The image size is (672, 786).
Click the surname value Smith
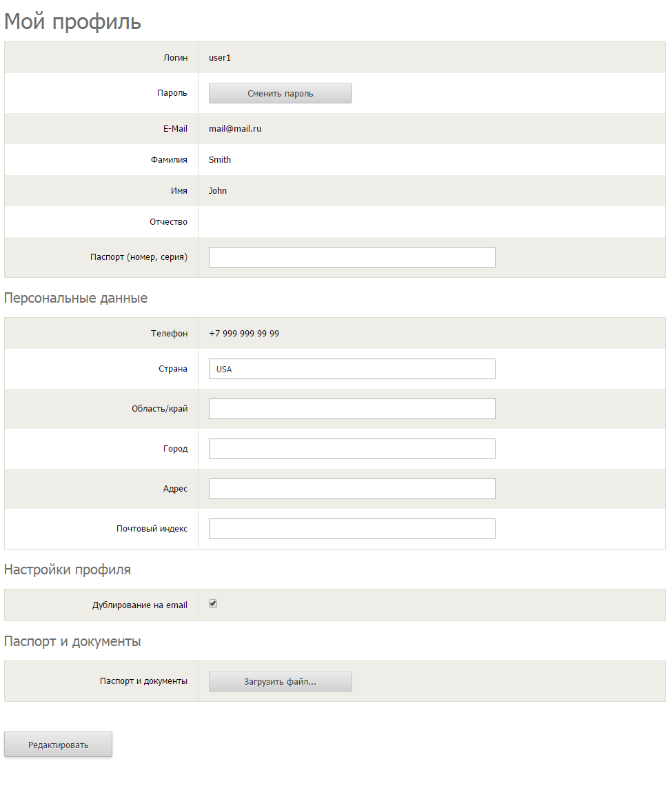(220, 160)
